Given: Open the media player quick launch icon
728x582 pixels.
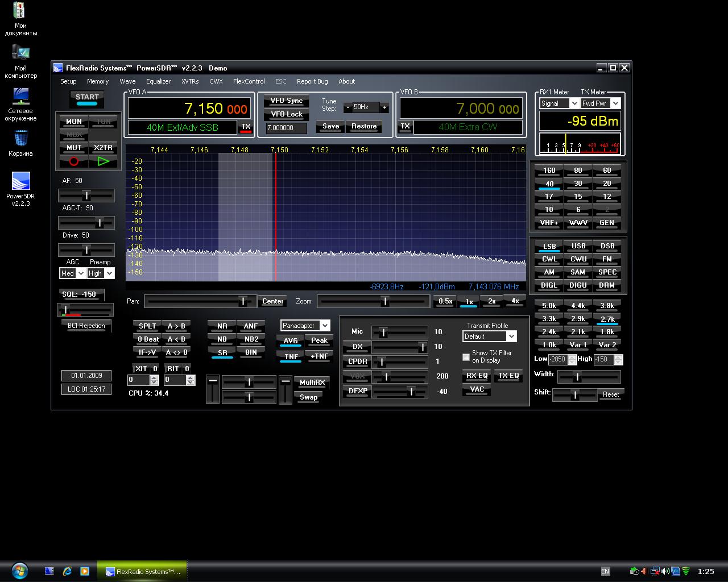Looking at the screenshot, I should coord(85,571).
